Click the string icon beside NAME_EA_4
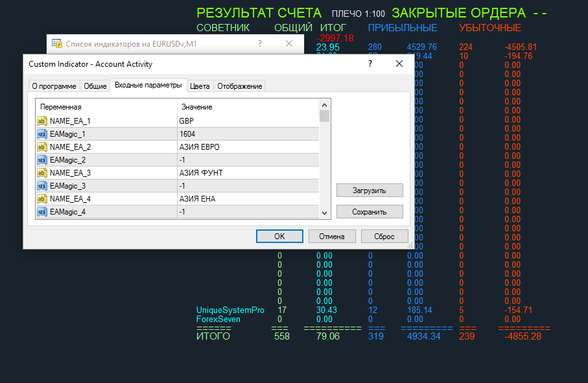 41,198
